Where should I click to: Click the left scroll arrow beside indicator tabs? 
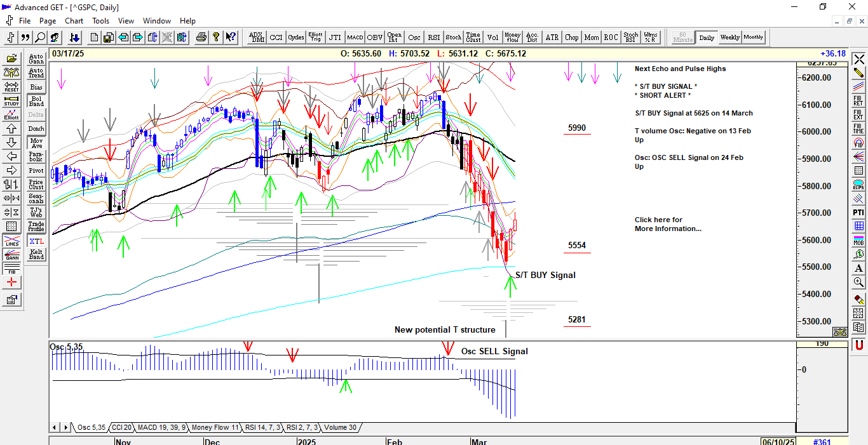coord(55,427)
